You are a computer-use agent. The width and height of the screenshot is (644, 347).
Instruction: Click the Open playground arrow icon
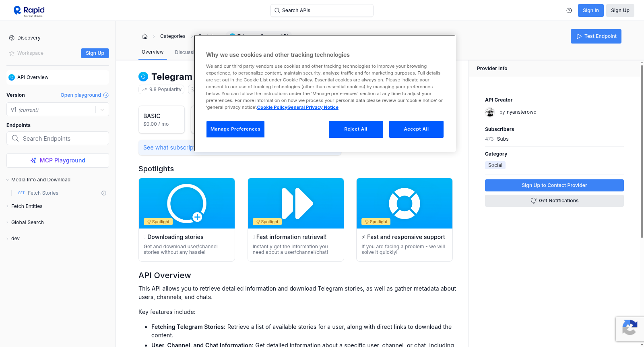(106, 95)
